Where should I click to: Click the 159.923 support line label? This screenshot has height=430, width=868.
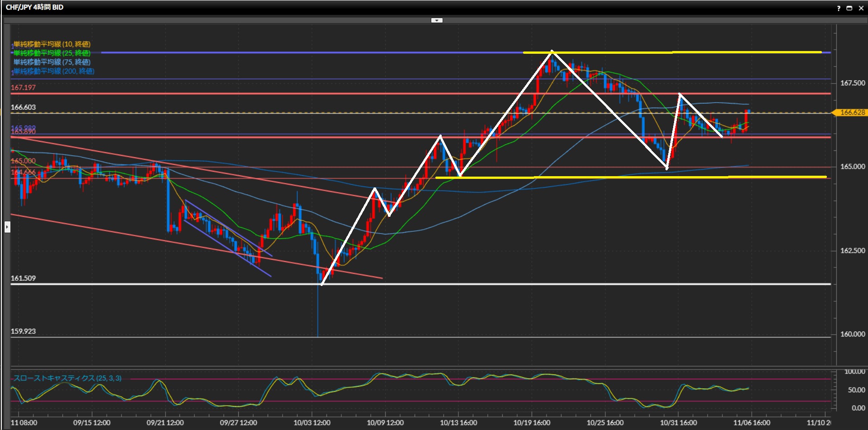pyautogui.click(x=23, y=331)
